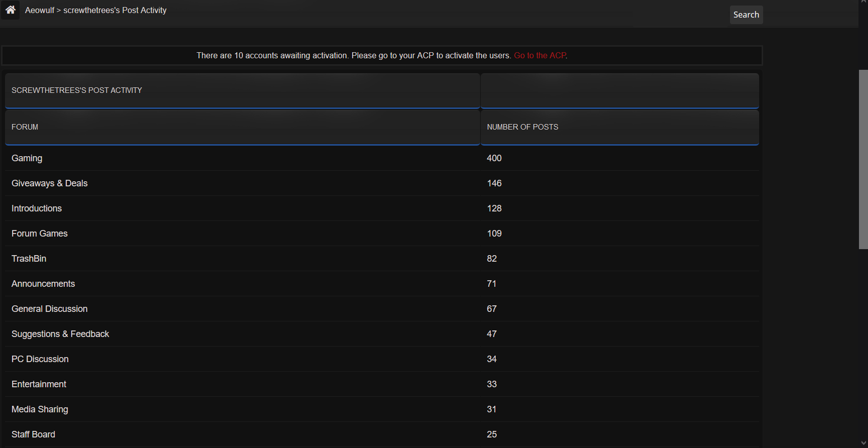Open the Aeowulf breadcrumb link
The width and height of the screenshot is (868, 448).
39,11
